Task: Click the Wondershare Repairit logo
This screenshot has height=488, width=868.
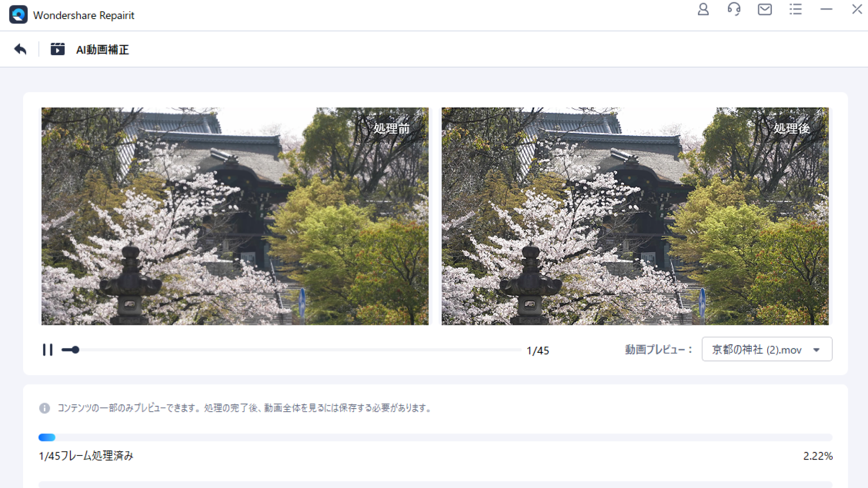Action: pyautogui.click(x=19, y=15)
